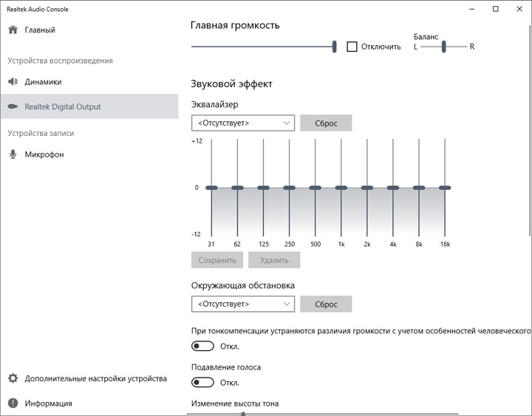Enable the loudness equalization toggle

click(202, 346)
